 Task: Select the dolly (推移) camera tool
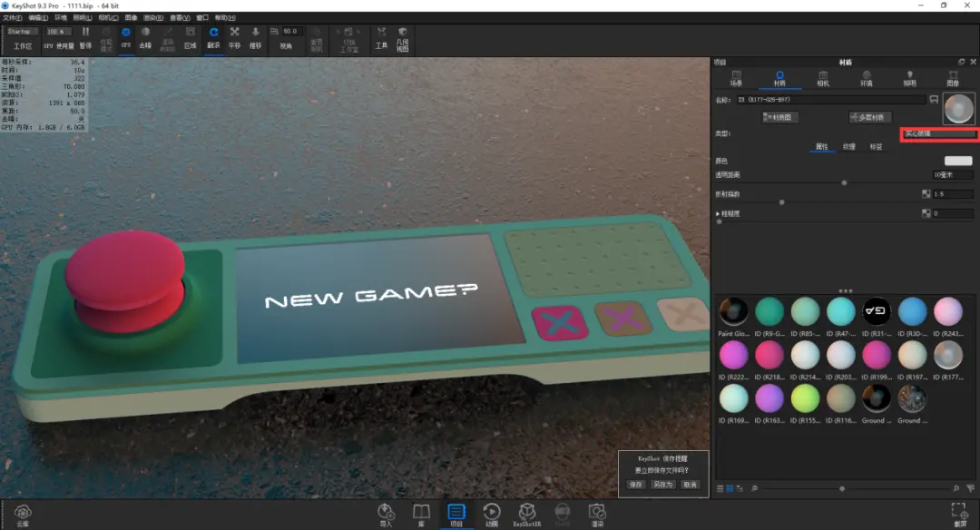[255, 37]
